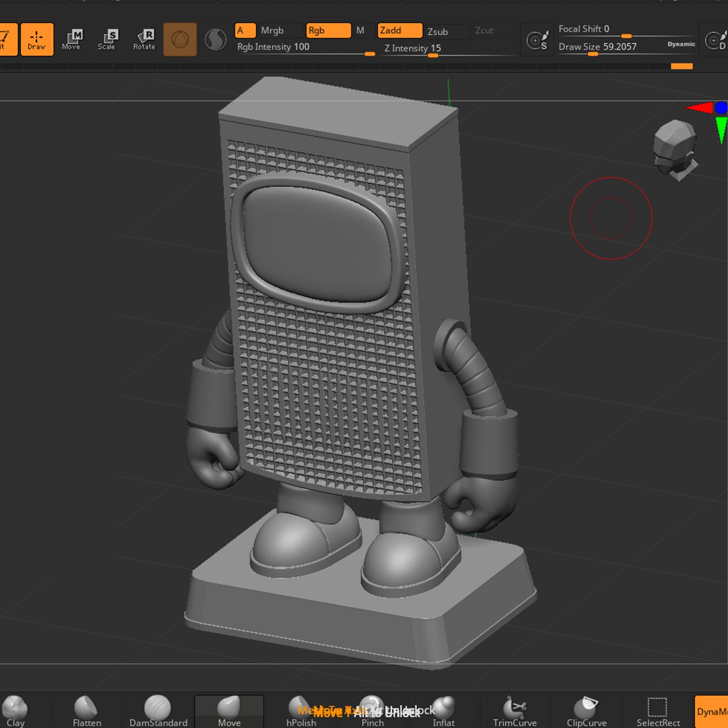Activate the Move transform tool
Viewport: 728px width, 728px height.
pyautogui.click(x=71, y=39)
